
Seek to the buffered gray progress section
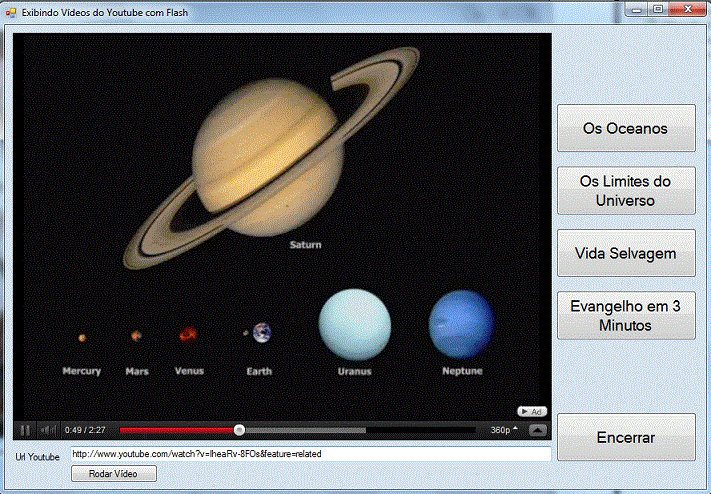[305, 430]
